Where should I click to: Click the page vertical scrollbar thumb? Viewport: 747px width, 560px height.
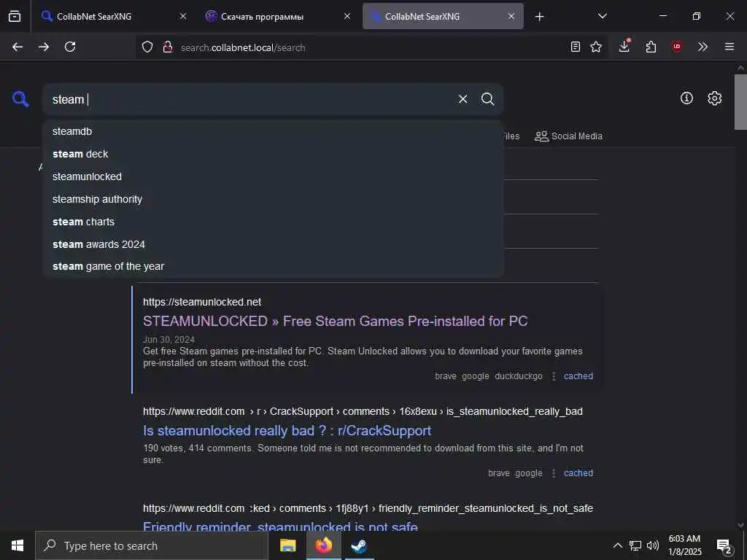(x=740, y=101)
